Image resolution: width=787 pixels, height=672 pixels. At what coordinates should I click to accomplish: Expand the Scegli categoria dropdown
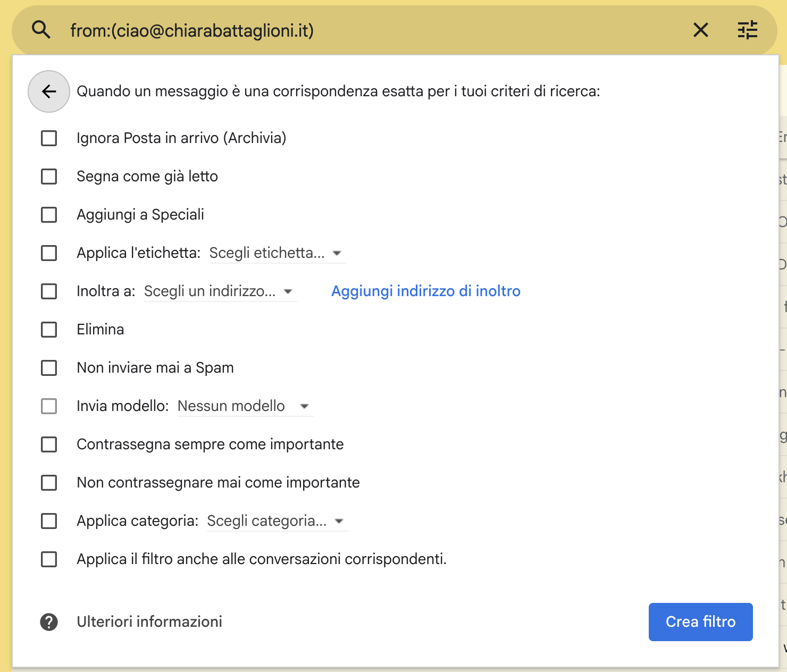[x=277, y=521]
